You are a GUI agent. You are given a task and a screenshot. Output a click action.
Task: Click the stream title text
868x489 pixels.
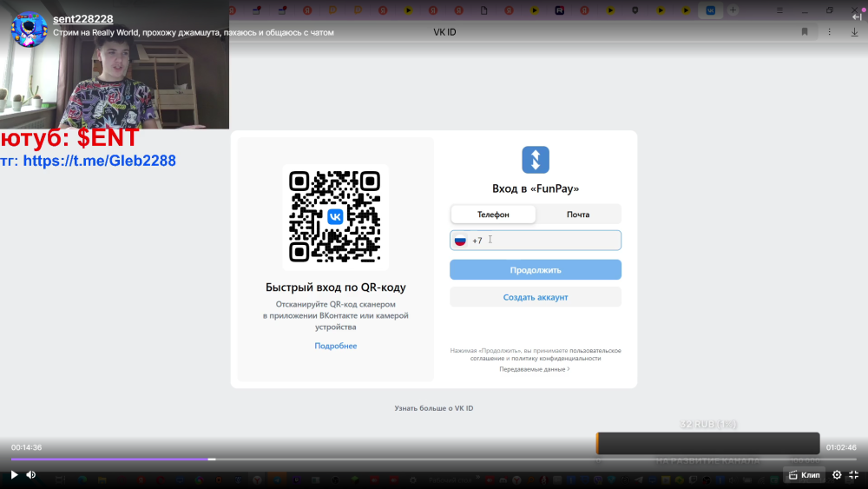click(x=194, y=33)
